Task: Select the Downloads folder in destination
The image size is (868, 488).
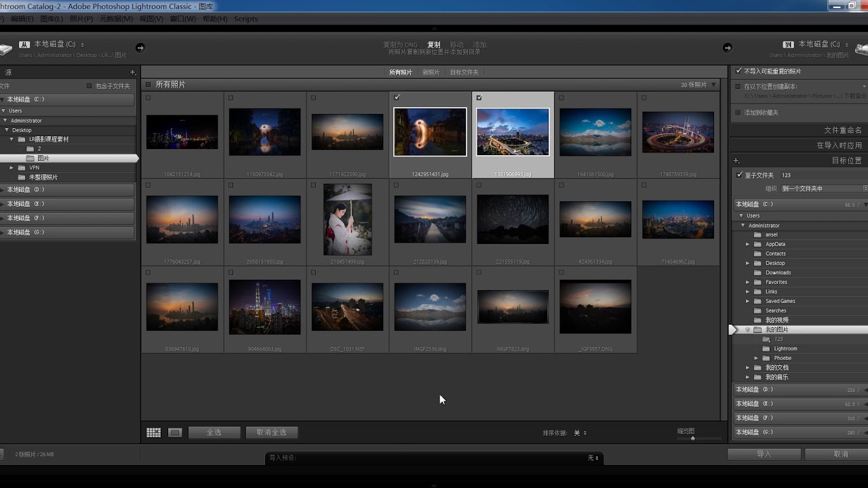Action: 778,272
